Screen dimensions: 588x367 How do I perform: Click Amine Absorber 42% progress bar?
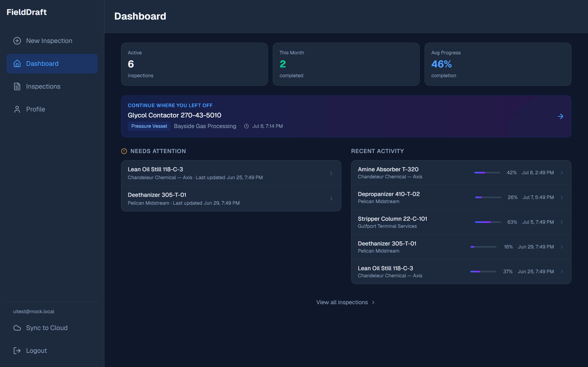[487, 173]
